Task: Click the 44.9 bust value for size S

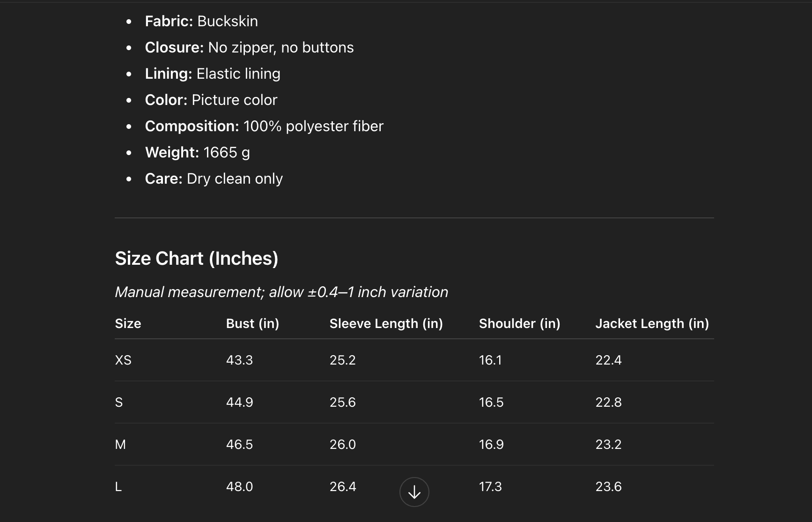Action: (x=239, y=402)
